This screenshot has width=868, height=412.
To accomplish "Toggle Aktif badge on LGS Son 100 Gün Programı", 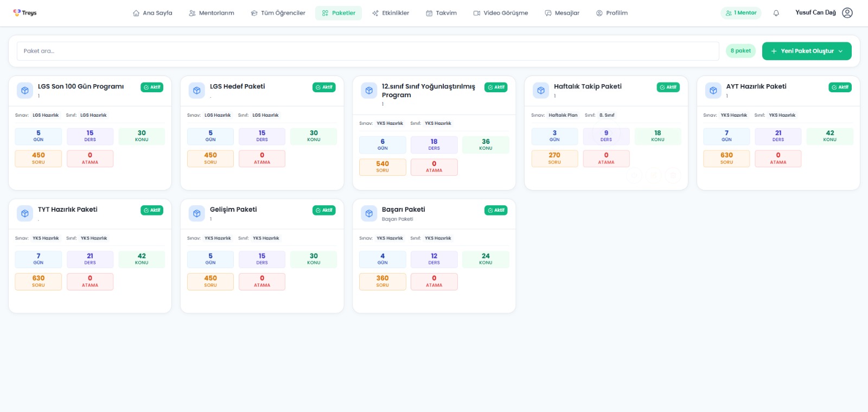I will tap(152, 87).
